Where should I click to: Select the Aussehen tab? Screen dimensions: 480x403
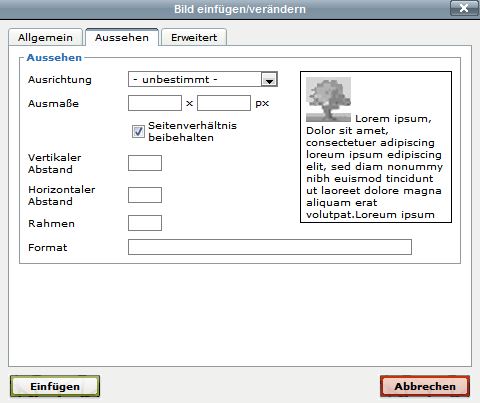[122, 38]
